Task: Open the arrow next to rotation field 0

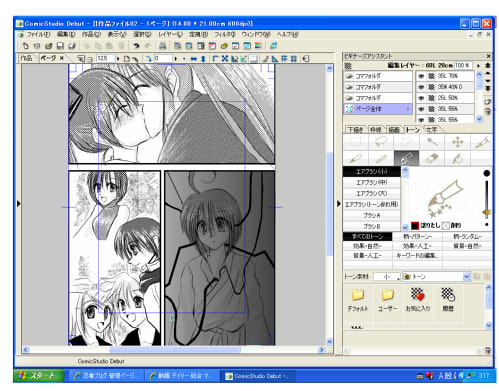Action: click(175, 59)
